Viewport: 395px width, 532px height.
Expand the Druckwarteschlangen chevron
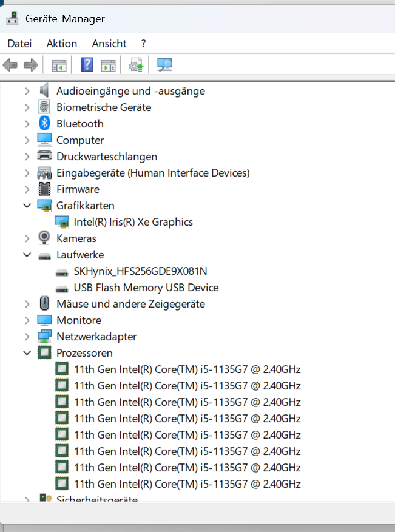coord(27,156)
